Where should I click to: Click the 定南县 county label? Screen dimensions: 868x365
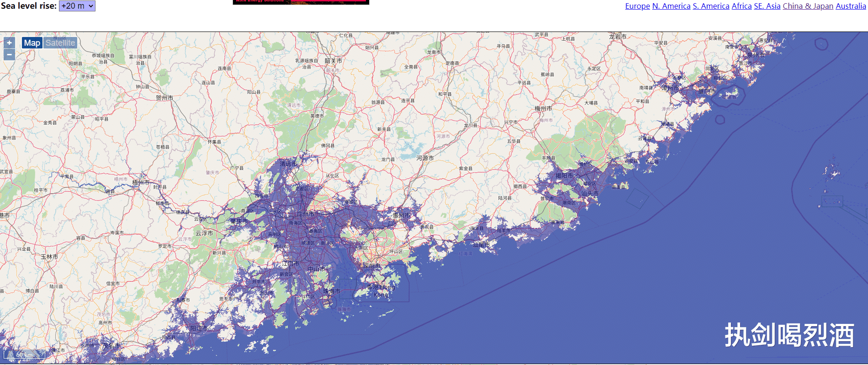tap(452, 63)
